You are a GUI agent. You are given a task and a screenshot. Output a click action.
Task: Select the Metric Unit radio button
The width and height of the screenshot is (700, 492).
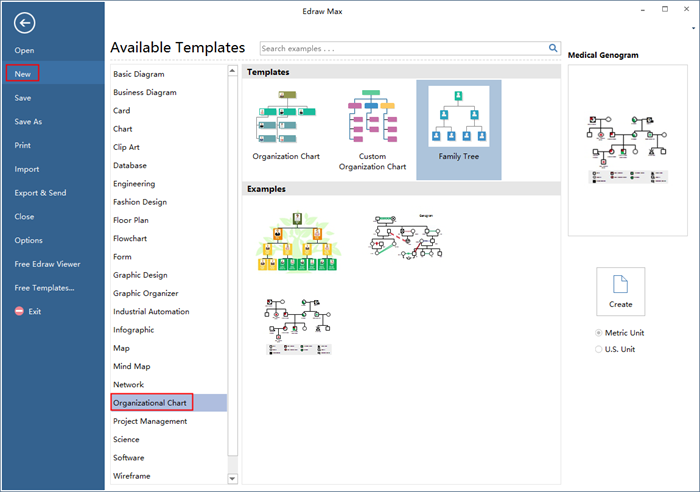598,333
